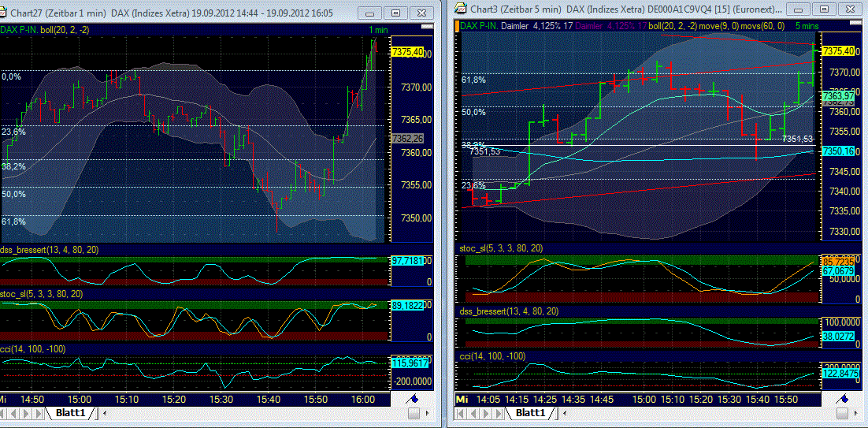Select the Blatt1 tab in Chart27

[x=70, y=413]
